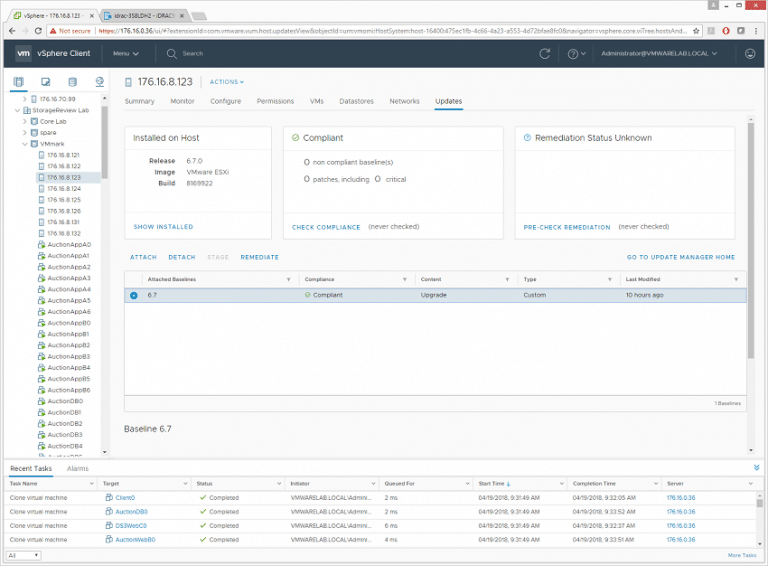The height and width of the screenshot is (566, 768).
Task: Click CHECK COMPLIANCE link
Action: tap(326, 227)
